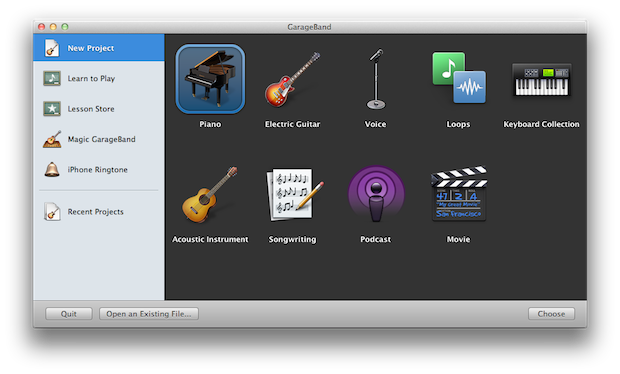
Task: Select the Piano project icon
Action: coord(210,79)
